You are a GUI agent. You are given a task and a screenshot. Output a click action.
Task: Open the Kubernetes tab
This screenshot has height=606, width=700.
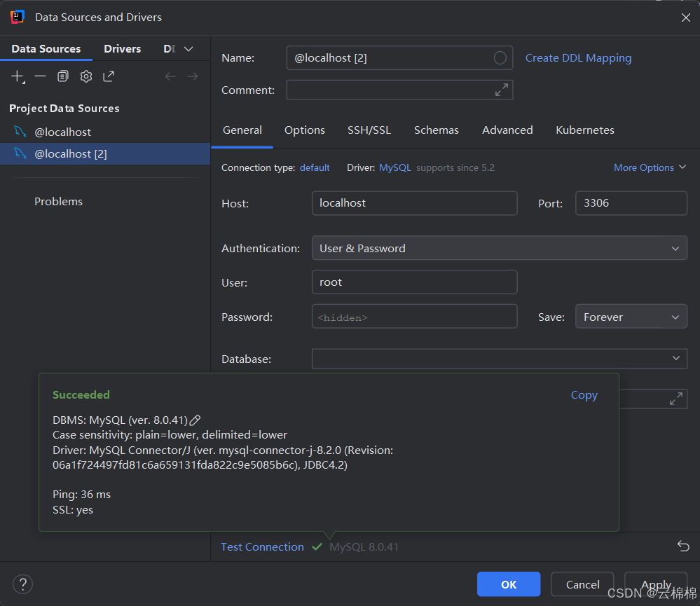pyautogui.click(x=585, y=130)
